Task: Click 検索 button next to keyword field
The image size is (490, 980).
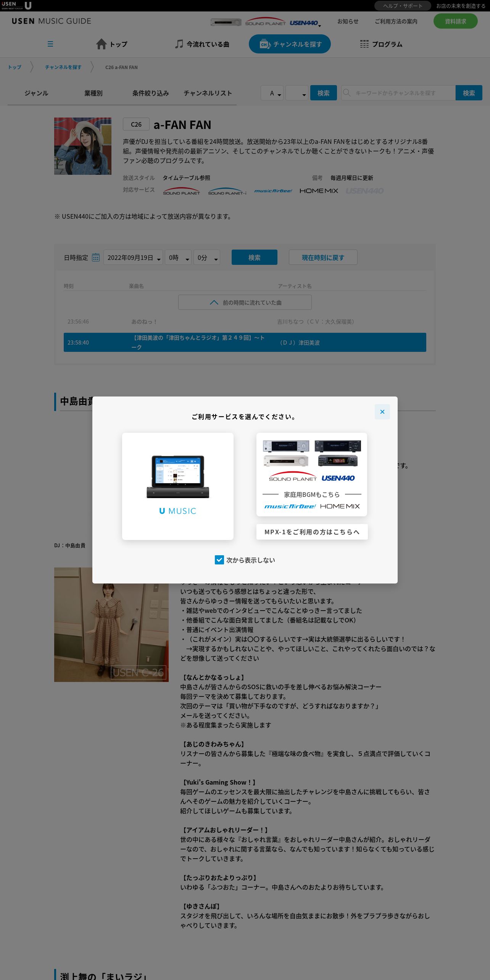Action: coord(469,93)
